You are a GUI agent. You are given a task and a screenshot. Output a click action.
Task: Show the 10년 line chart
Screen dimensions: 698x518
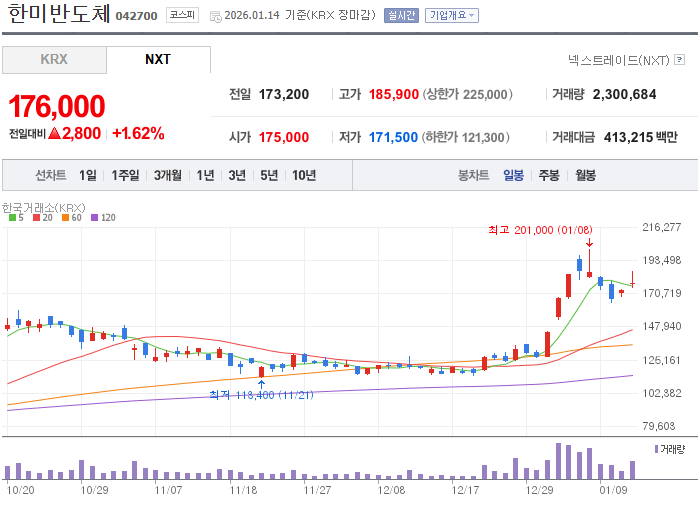pyautogui.click(x=304, y=175)
